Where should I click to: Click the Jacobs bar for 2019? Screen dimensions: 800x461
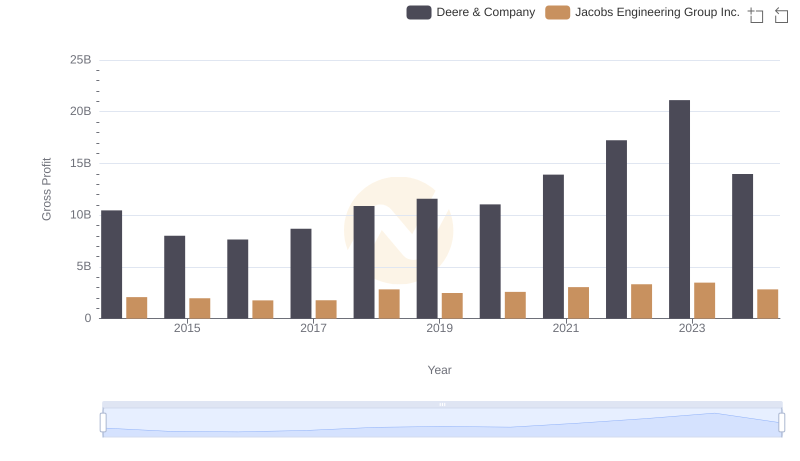[452, 306]
